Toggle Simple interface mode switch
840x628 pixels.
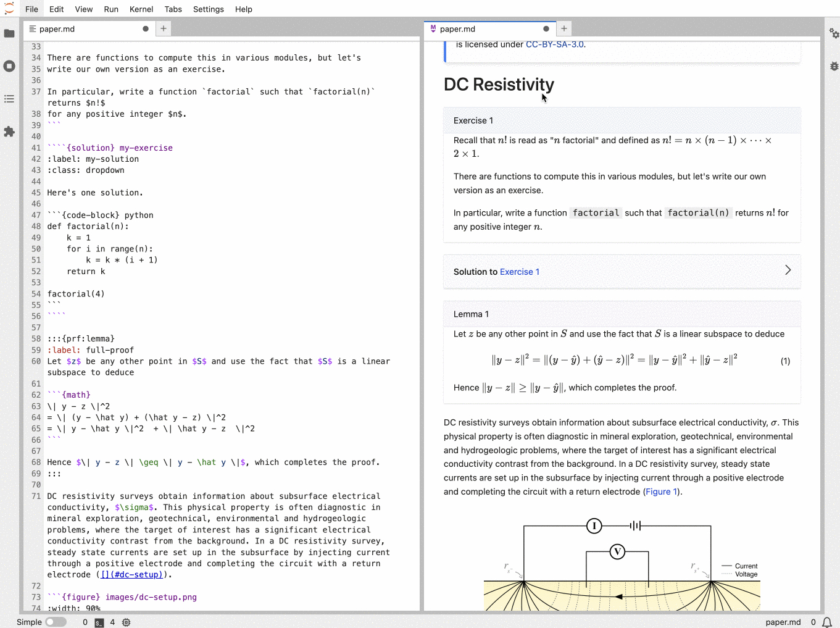pyautogui.click(x=56, y=622)
